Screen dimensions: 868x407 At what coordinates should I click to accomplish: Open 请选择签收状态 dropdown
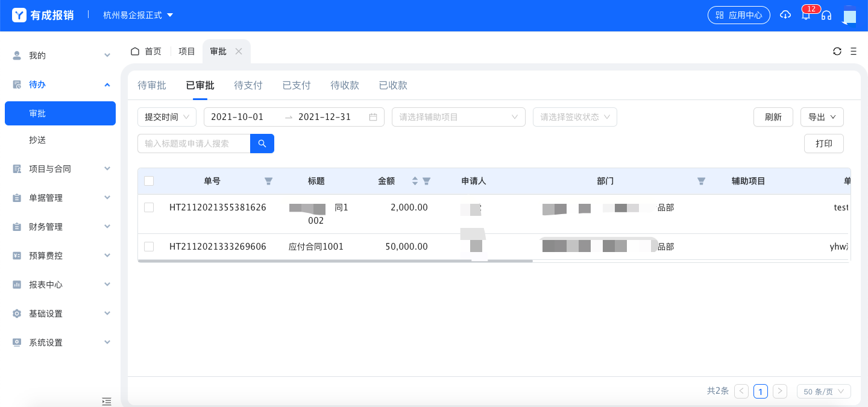575,117
